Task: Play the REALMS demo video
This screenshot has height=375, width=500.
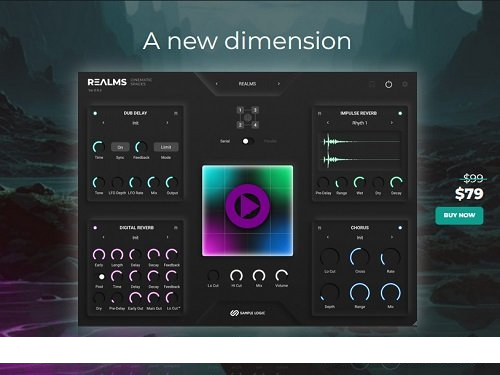Action: coord(247,207)
